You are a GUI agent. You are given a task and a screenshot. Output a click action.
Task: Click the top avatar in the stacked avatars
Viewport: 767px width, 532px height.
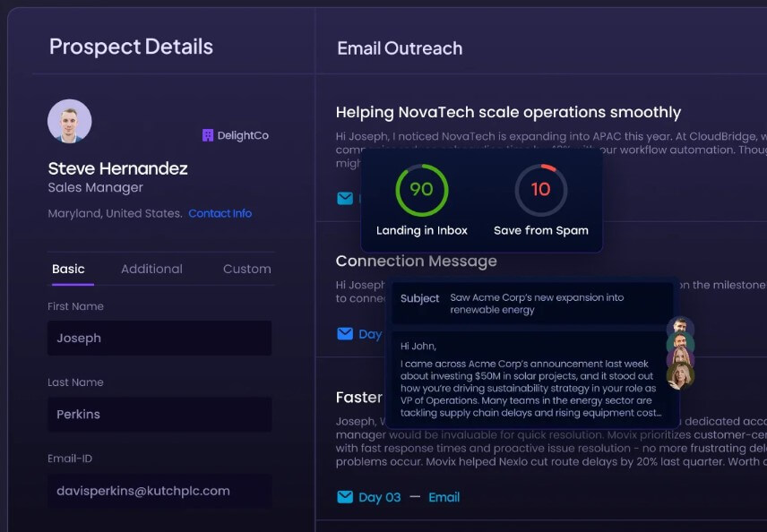(x=680, y=326)
